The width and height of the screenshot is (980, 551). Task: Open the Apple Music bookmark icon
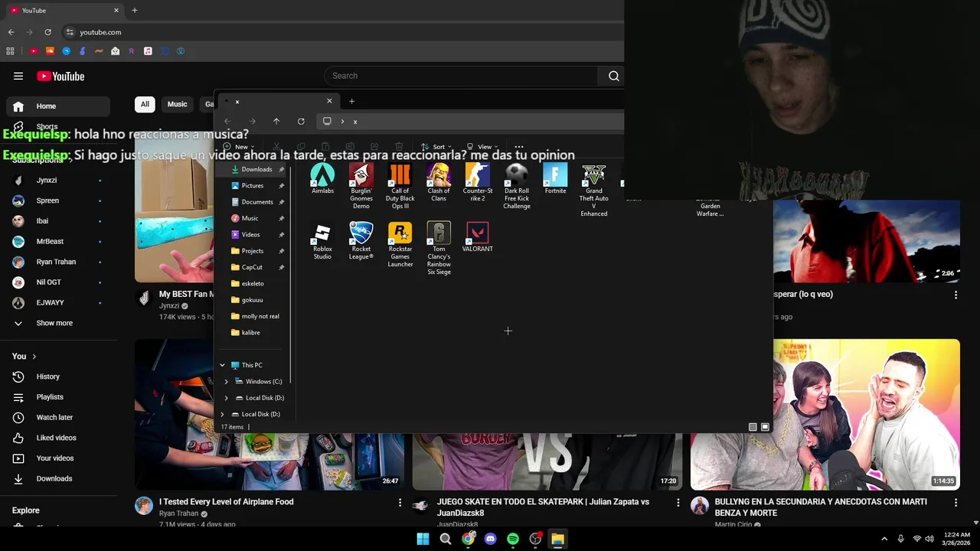[148, 51]
